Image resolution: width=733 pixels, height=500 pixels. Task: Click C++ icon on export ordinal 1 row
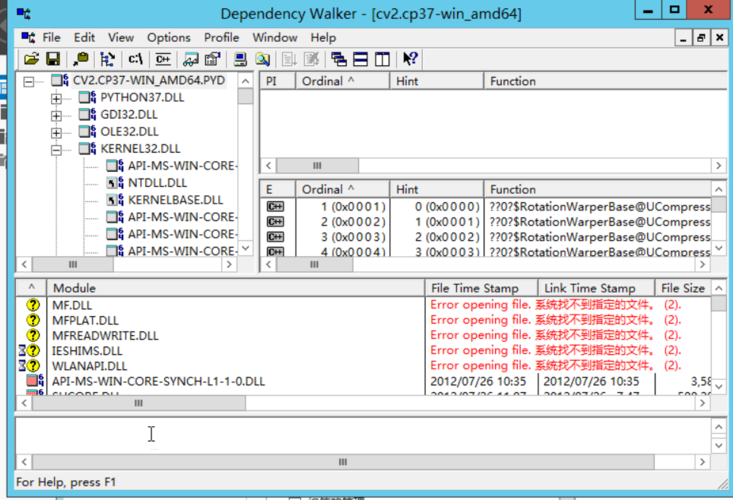275,207
